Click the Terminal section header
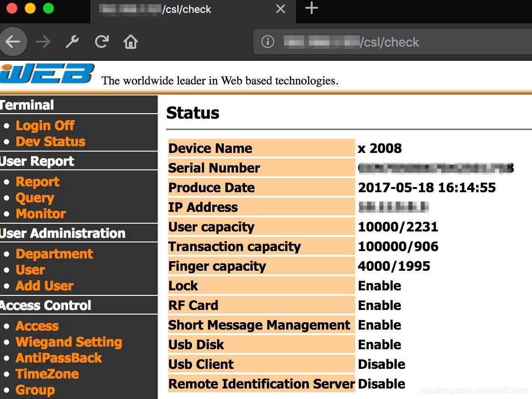The height and width of the screenshot is (399, 532). pyautogui.click(x=79, y=105)
